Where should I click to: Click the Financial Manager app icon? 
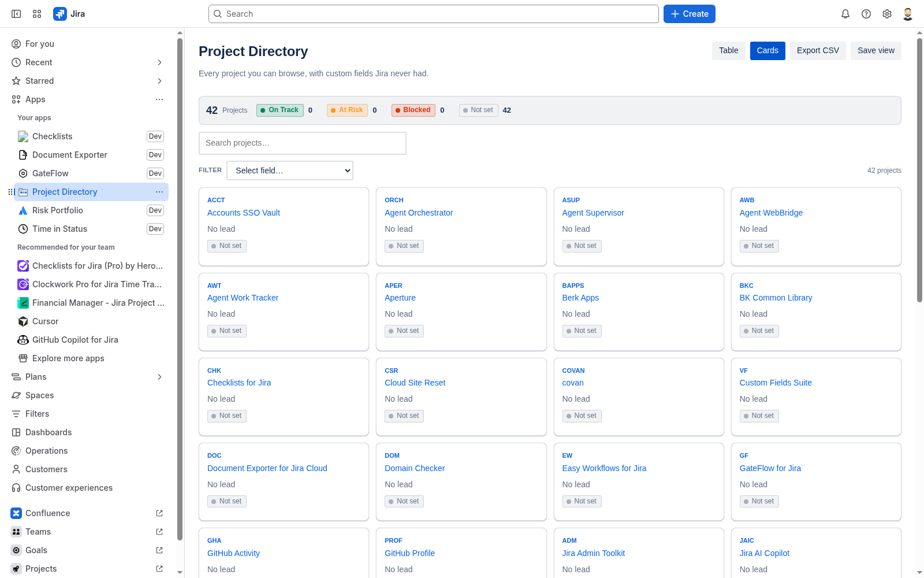23,303
